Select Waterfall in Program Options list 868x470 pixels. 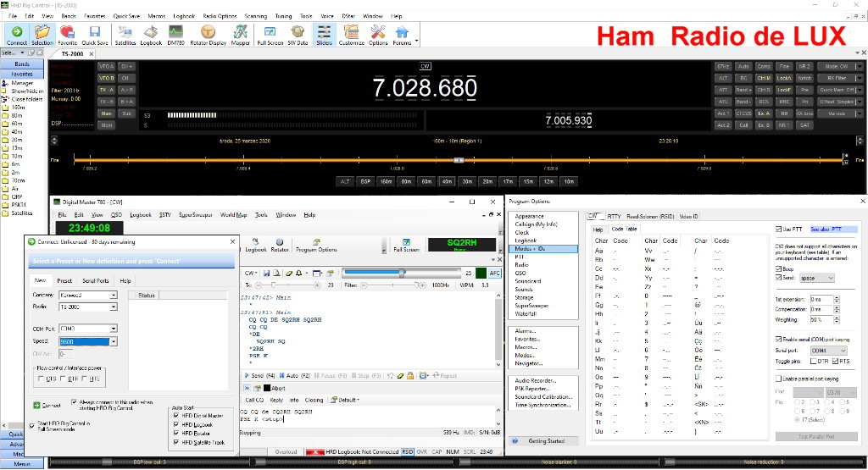pos(524,314)
